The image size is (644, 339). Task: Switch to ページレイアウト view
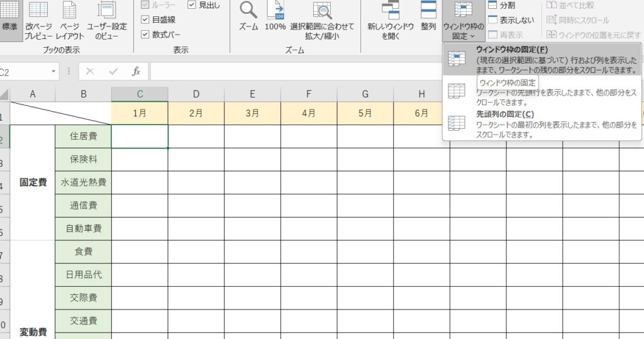(70, 11)
